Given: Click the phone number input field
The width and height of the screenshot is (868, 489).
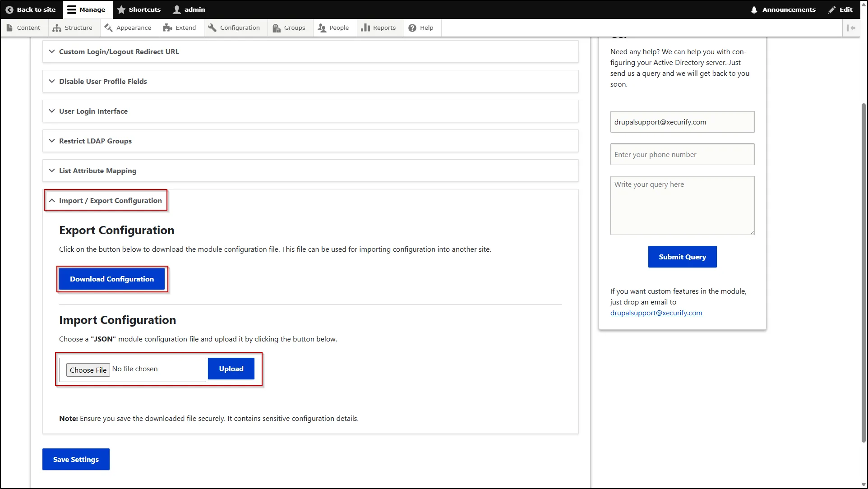Looking at the screenshot, I should (682, 154).
